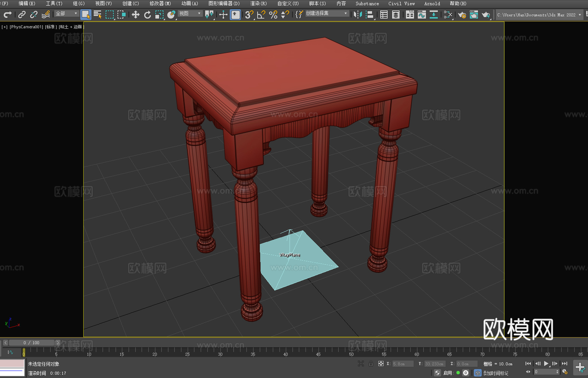Open Select by Name list icon

pyautogui.click(x=98, y=14)
